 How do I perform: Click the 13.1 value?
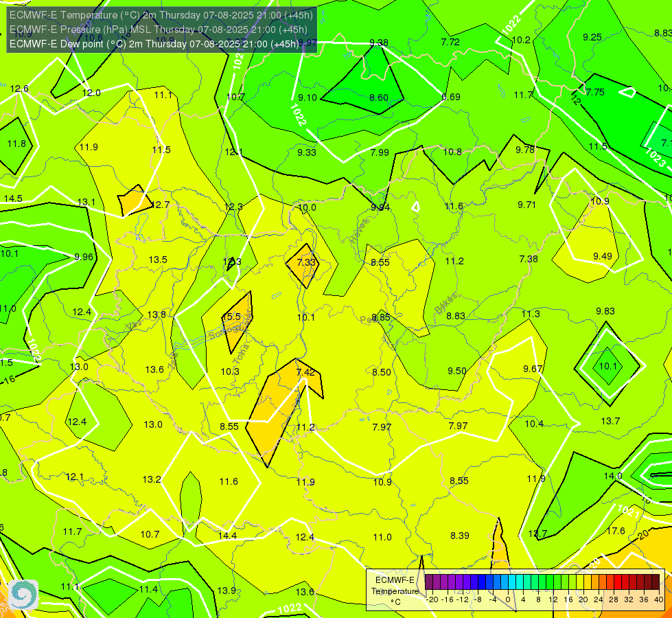tap(86, 202)
